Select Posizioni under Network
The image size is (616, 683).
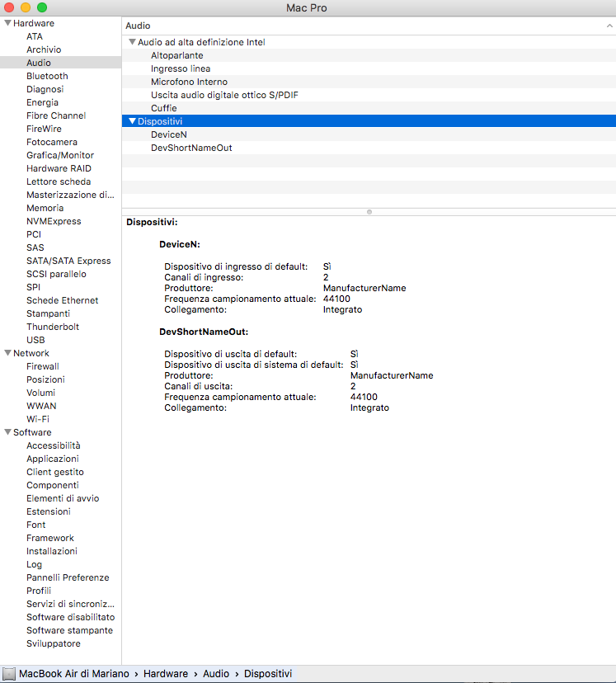(45, 379)
